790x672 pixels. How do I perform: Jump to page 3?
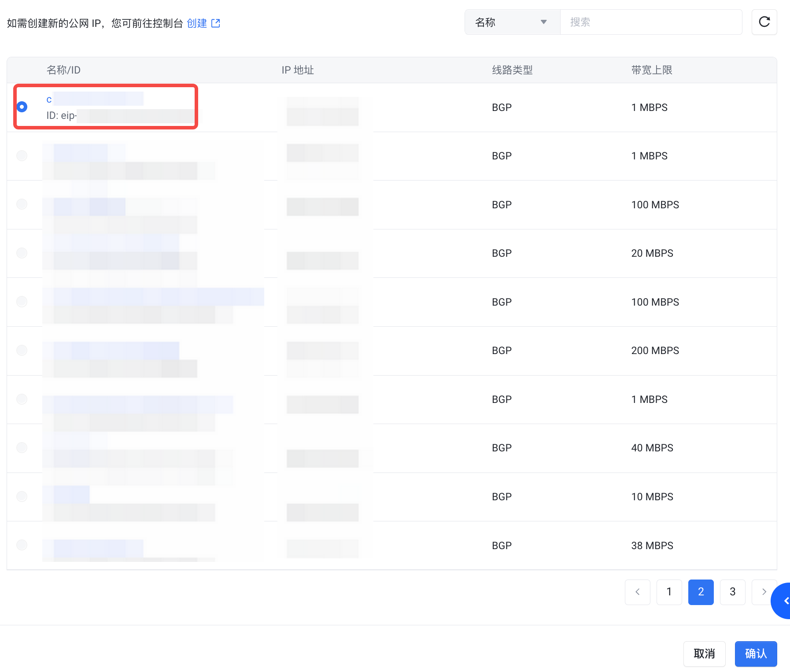pyautogui.click(x=733, y=592)
